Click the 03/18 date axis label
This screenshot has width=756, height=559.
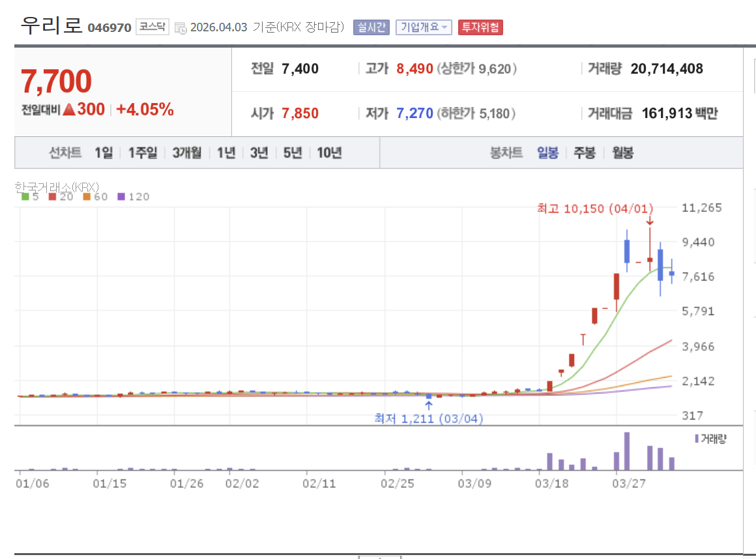point(551,484)
